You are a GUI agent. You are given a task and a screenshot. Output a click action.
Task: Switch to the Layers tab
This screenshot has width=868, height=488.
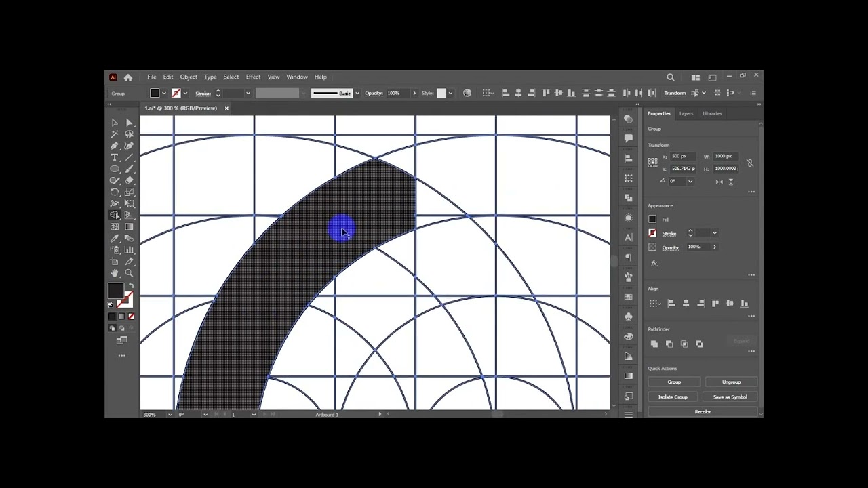pyautogui.click(x=686, y=113)
